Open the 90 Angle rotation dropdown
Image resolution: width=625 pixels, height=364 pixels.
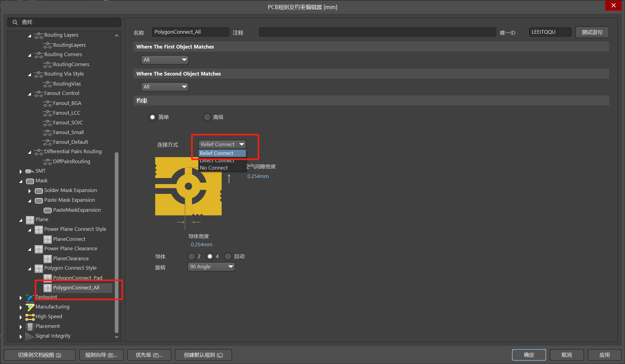coord(211,267)
